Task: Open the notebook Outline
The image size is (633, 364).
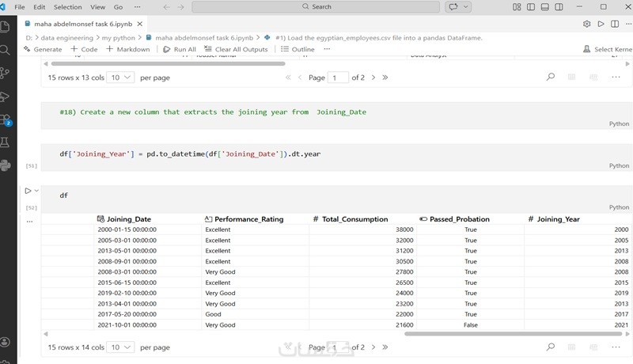Action: [x=298, y=49]
